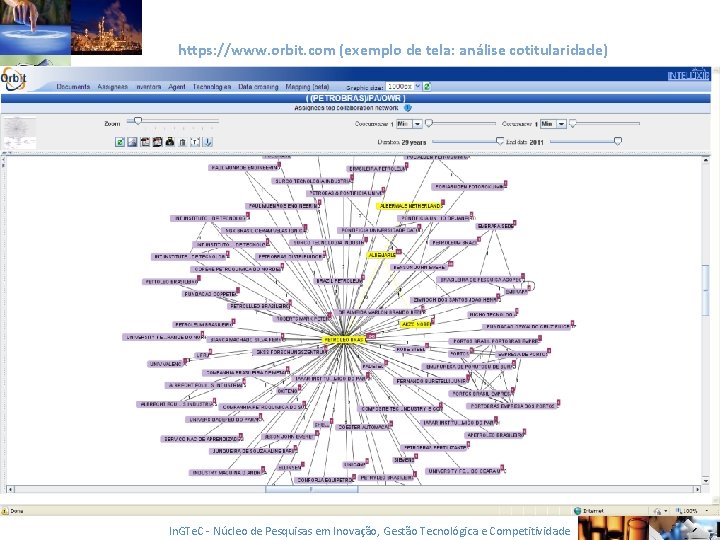Open the first Min occurrence dropdown
The width and height of the screenshot is (720, 540).
[x=417, y=124]
